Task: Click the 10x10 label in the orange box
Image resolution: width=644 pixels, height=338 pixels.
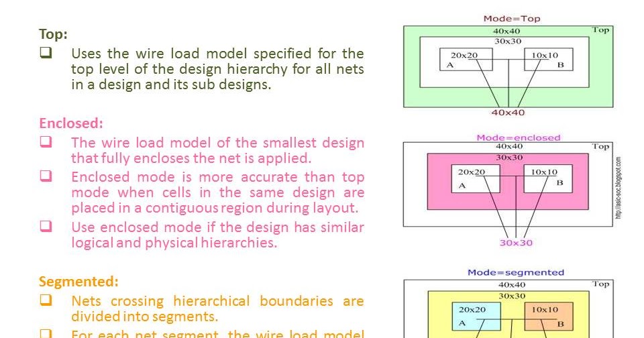Action: [545, 310]
